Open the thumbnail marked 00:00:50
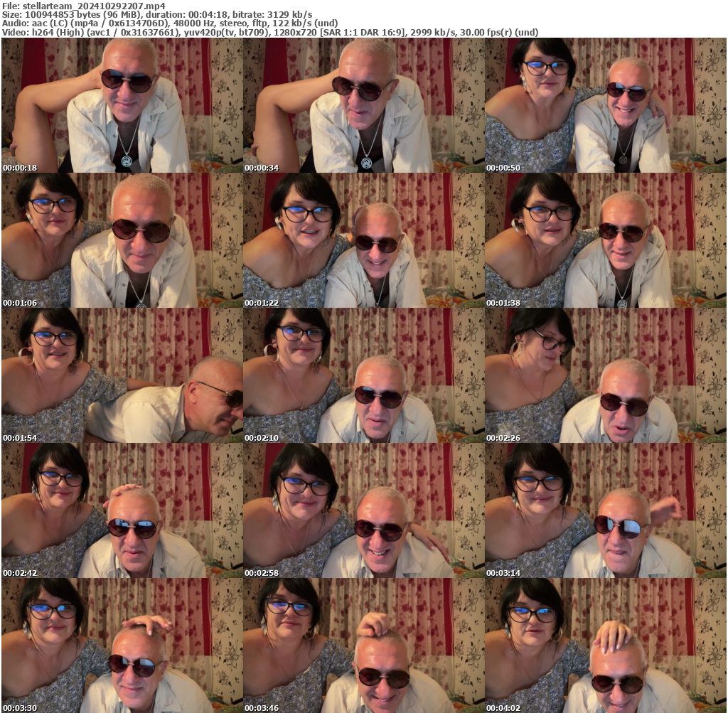 (605, 105)
